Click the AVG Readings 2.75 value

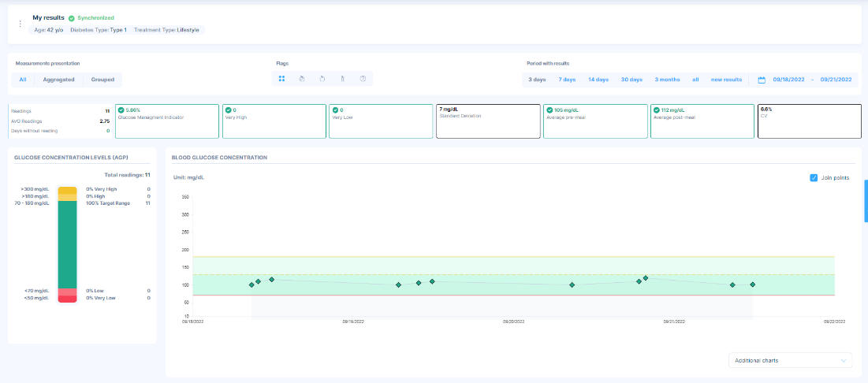[x=105, y=121]
